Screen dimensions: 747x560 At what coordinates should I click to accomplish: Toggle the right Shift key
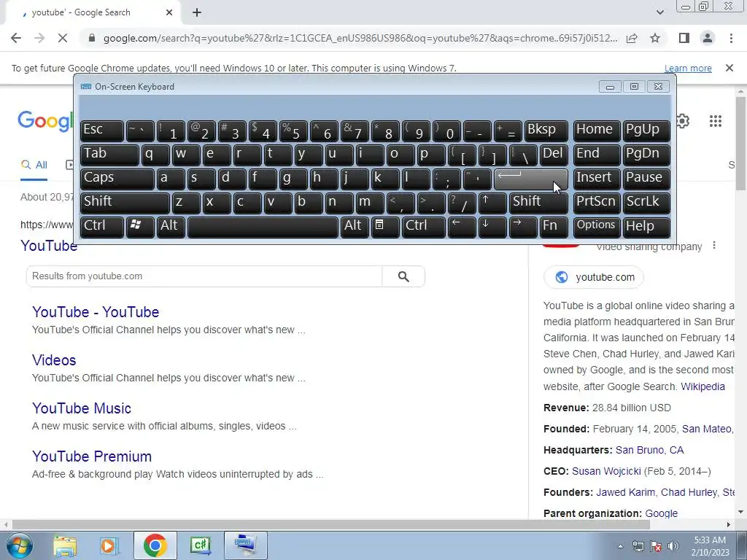538,203
